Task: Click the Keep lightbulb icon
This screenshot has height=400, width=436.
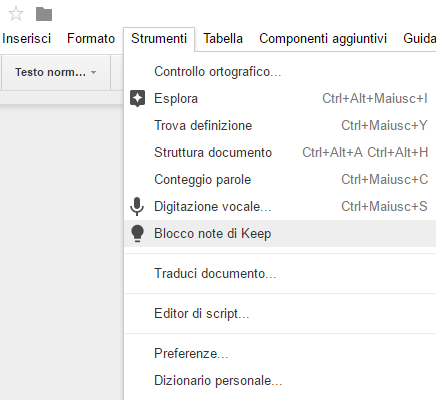Action: tap(137, 233)
